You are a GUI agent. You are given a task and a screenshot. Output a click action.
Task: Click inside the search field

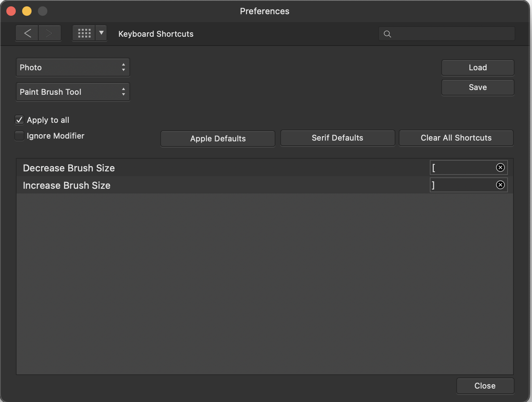[x=446, y=34]
